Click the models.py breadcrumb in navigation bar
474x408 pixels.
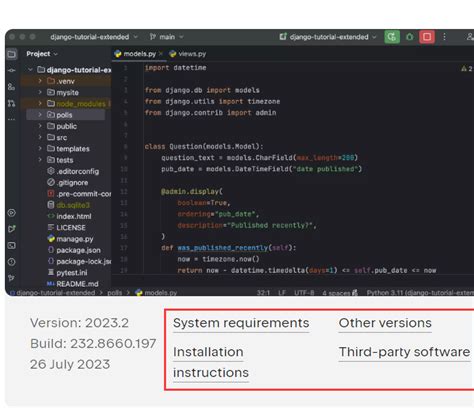156,293
